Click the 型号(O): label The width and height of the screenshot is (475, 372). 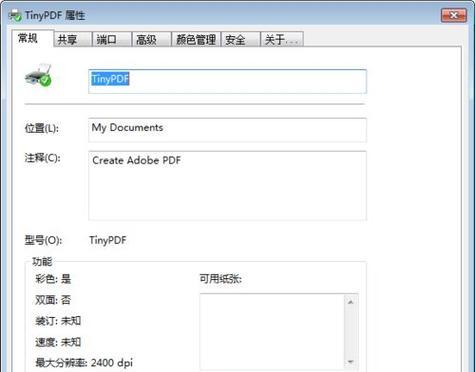pos(43,240)
